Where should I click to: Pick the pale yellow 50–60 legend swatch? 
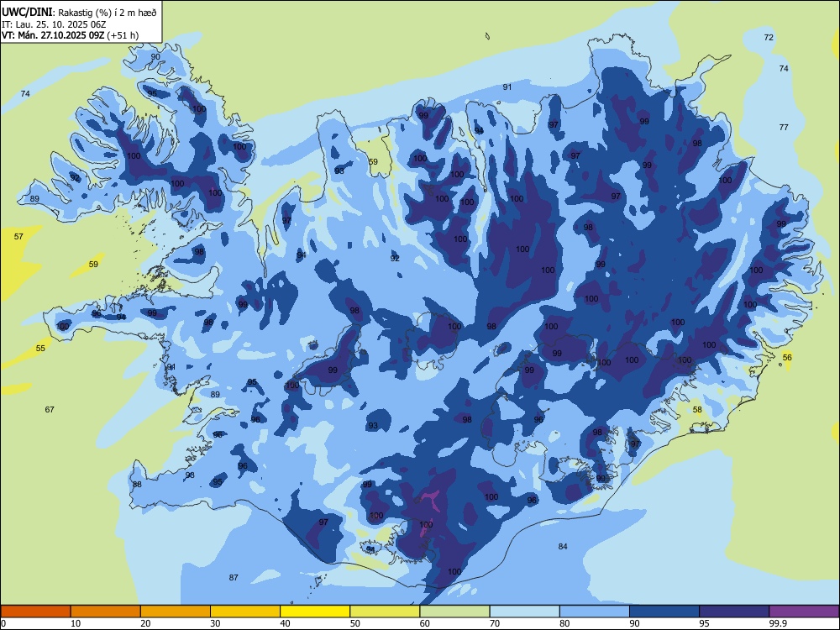385,612
